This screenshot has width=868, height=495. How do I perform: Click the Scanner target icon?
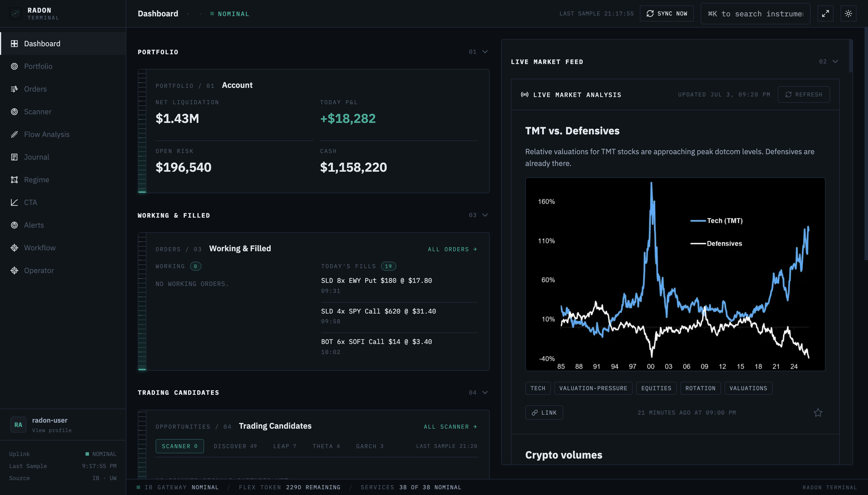[14, 111]
